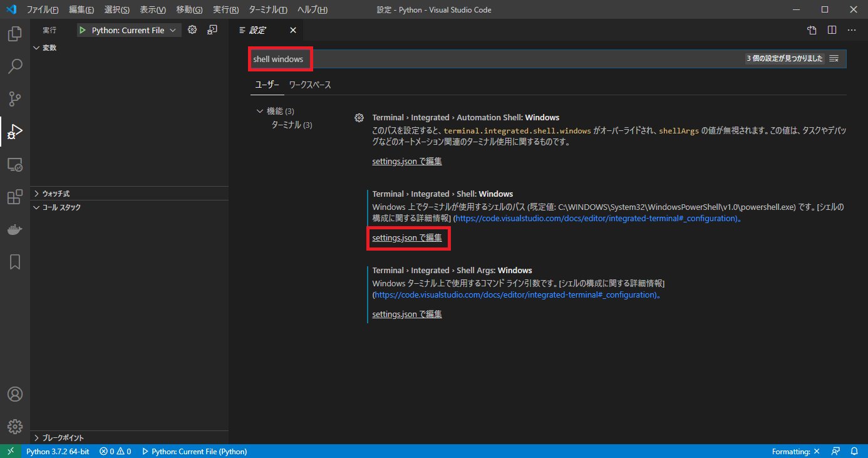Toggle Formatting indicator in status bar
The width and height of the screenshot is (868, 458).
click(795, 451)
